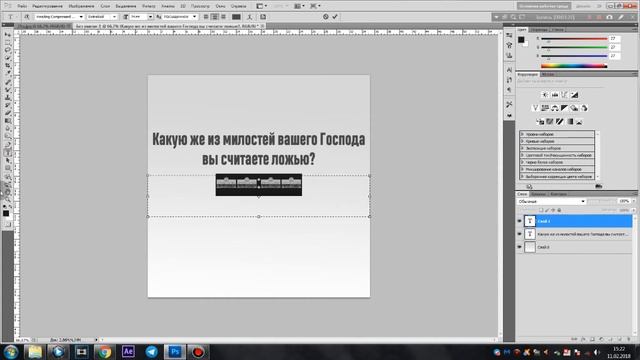Add a Levels adjustment layer
640x360 pixels.
coord(555,95)
